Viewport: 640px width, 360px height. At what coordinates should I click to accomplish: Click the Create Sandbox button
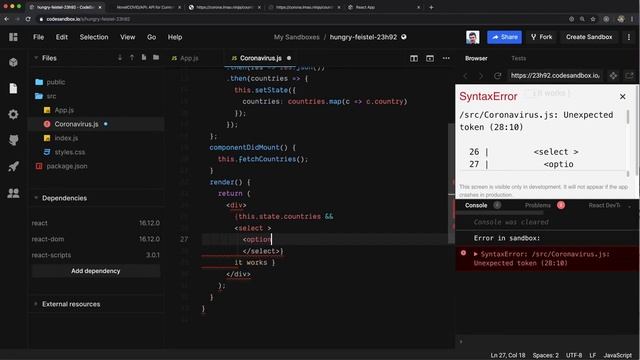pyautogui.click(x=589, y=37)
